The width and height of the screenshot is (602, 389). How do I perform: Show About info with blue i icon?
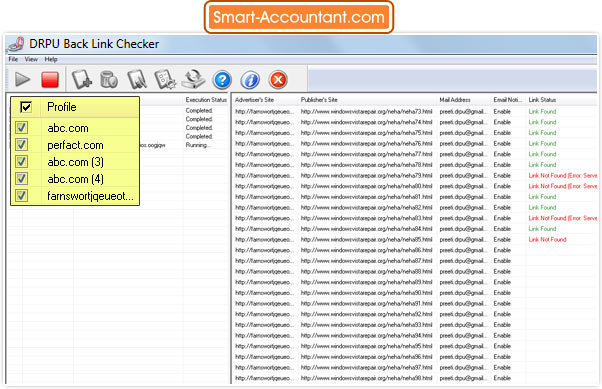point(250,80)
